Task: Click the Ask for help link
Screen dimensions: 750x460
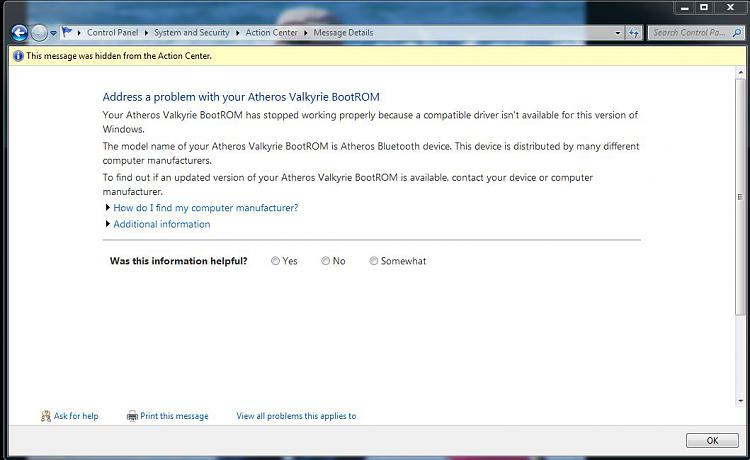Action: pos(76,416)
